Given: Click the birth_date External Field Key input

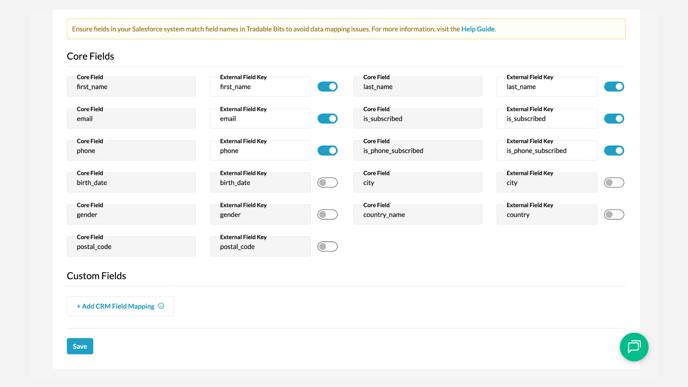Looking at the screenshot, I should (260, 183).
